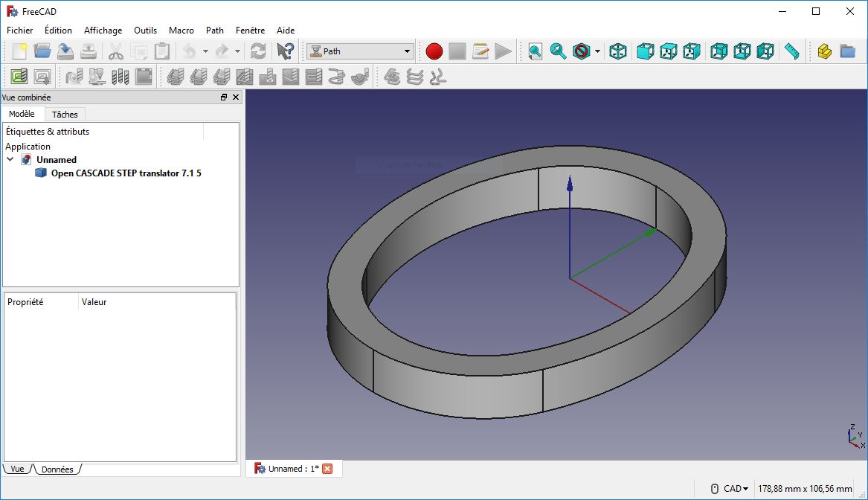This screenshot has width=868, height=500.
Task: Switch to the Données property tab
Action: 57,469
